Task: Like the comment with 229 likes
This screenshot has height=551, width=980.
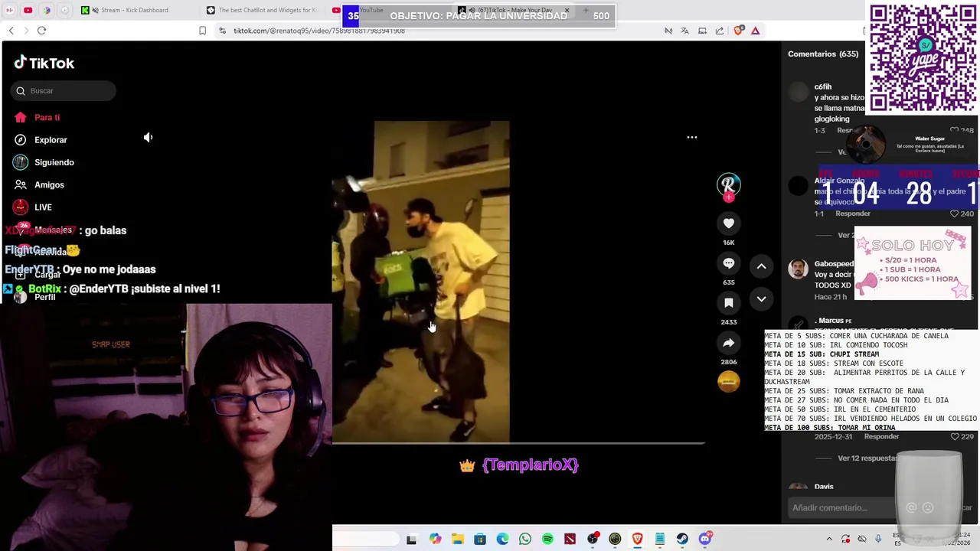Action: pos(962,437)
